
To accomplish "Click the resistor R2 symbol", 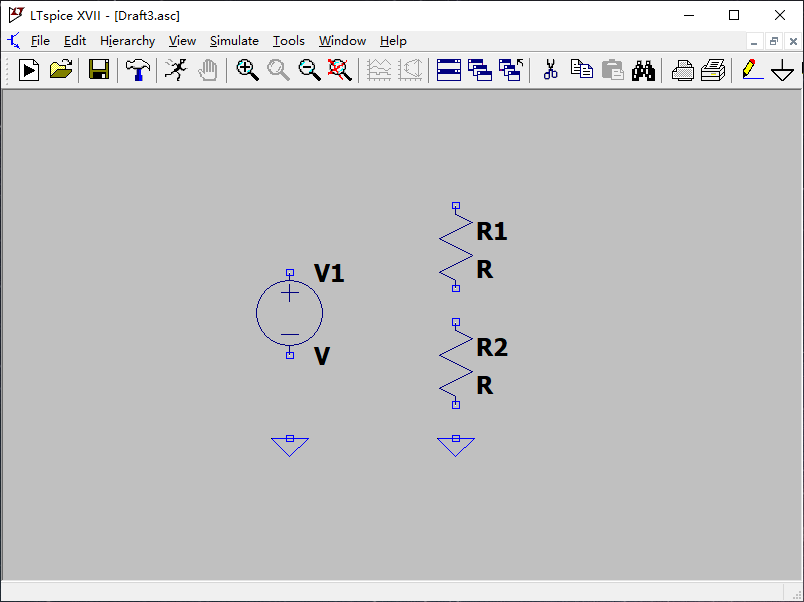I will [x=455, y=364].
